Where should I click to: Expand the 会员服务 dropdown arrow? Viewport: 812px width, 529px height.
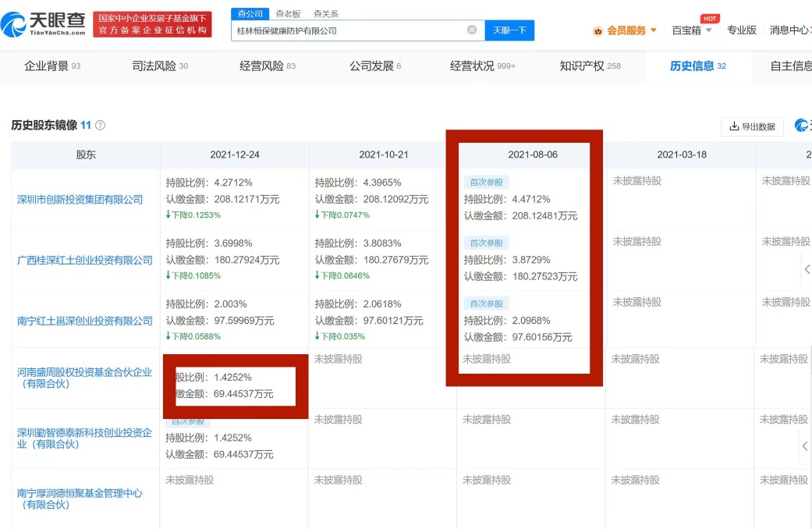click(x=654, y=30)
